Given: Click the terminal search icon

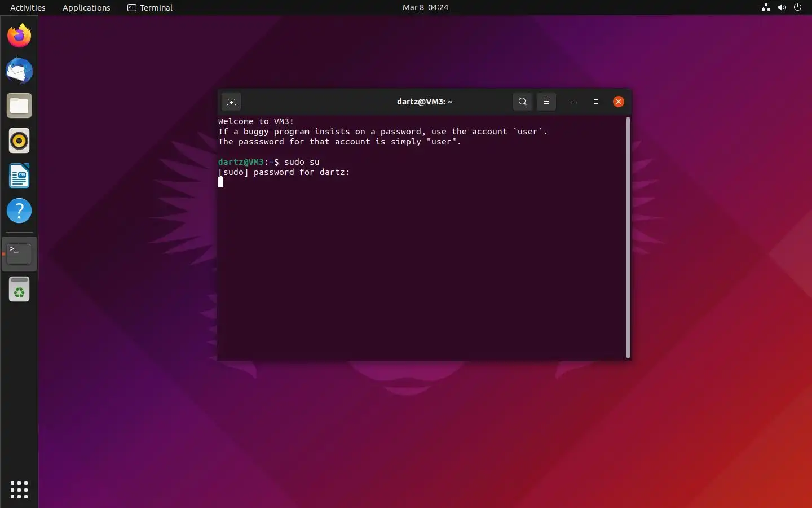Looking at the screenshot, I should [x=523, y=102].
